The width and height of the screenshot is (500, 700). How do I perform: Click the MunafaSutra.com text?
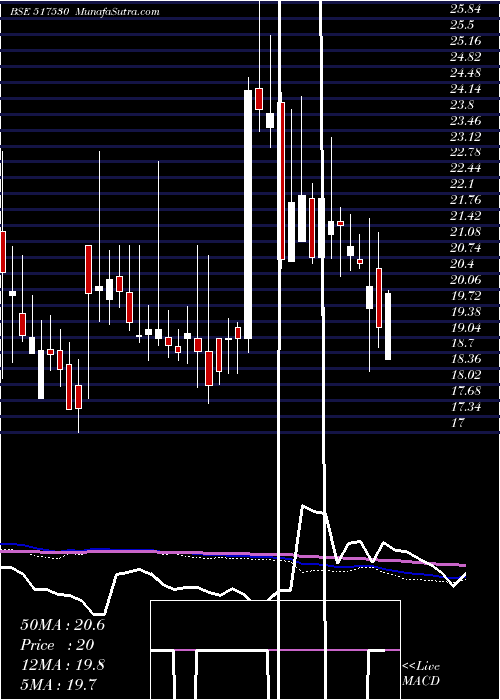click(x=118, y=12)
